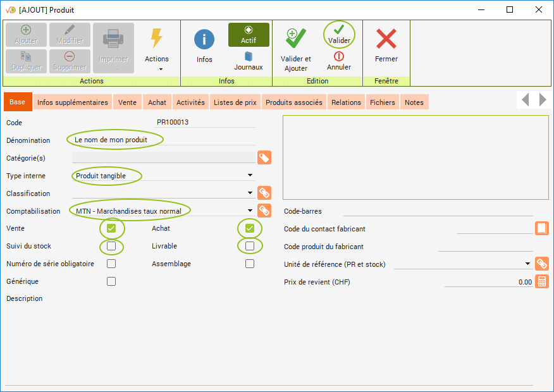Tick the Livrable checkbox
The height and width of the screenshot is (392, 554).
pyautogui.click(x=250, y=246)
